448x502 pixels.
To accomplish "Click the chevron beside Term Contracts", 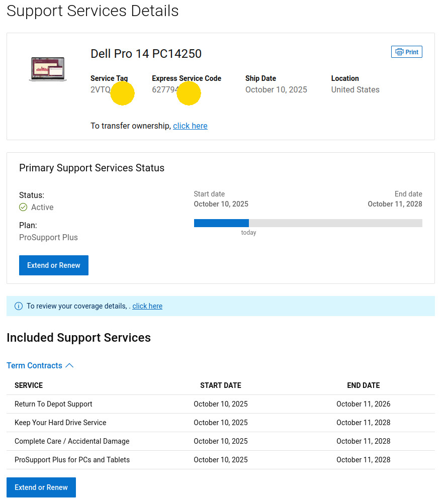I will coord(69,366).
